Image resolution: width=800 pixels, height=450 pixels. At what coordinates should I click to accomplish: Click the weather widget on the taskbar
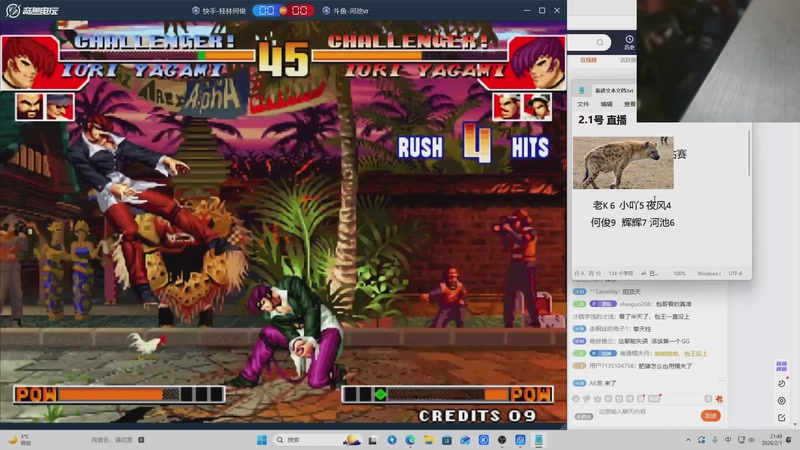[21, 440]
